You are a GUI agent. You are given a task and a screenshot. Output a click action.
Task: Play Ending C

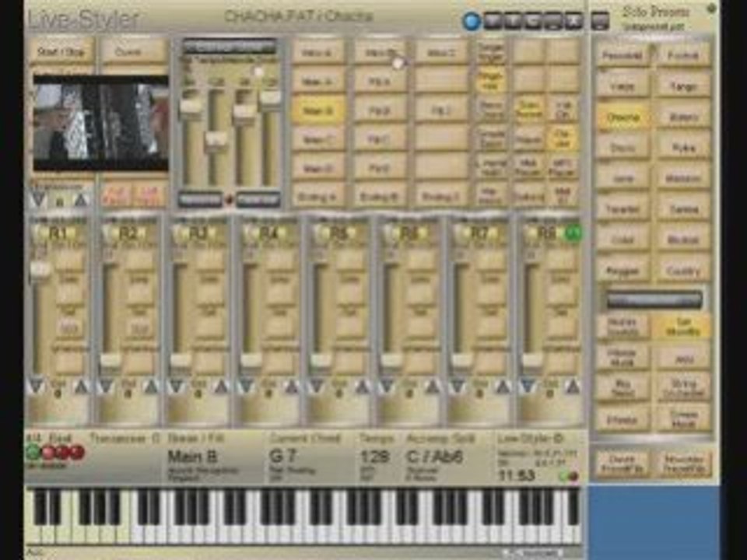(x=440, y=196)
